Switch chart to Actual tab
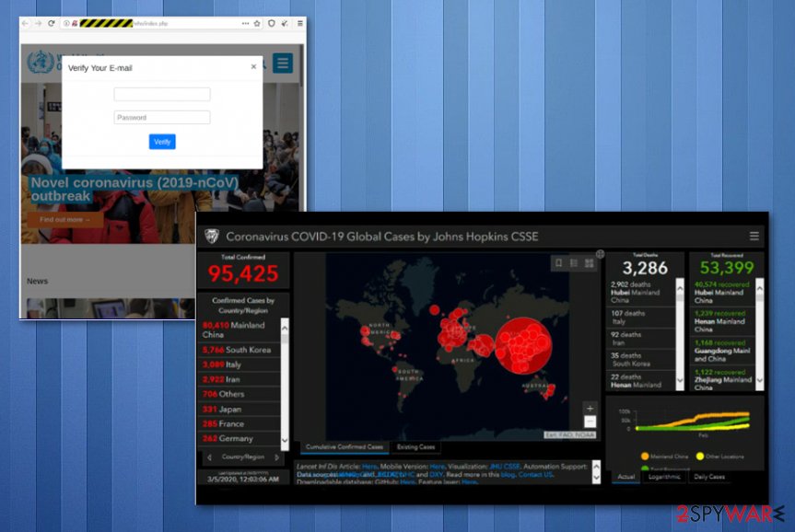 pos(626,477)
